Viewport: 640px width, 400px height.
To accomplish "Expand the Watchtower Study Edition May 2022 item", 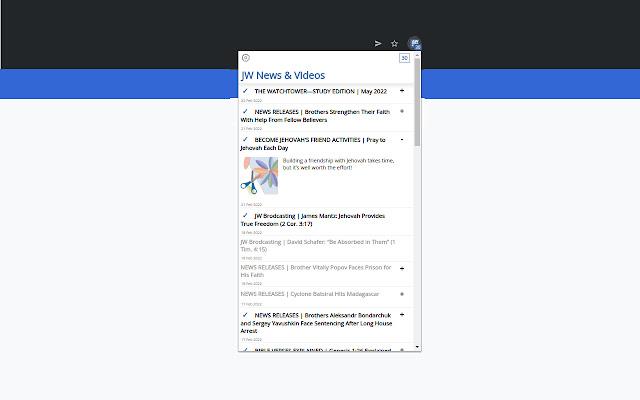I will click(402, 91).
